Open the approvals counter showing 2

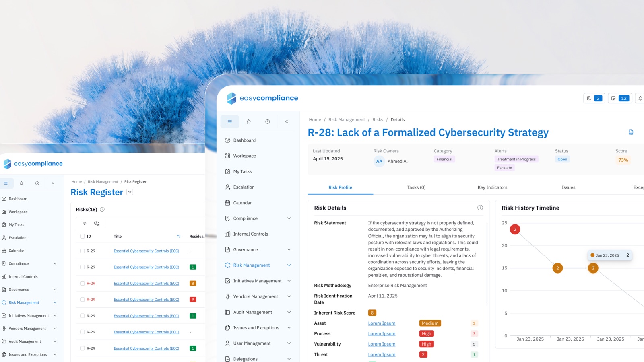pos(594,98)
